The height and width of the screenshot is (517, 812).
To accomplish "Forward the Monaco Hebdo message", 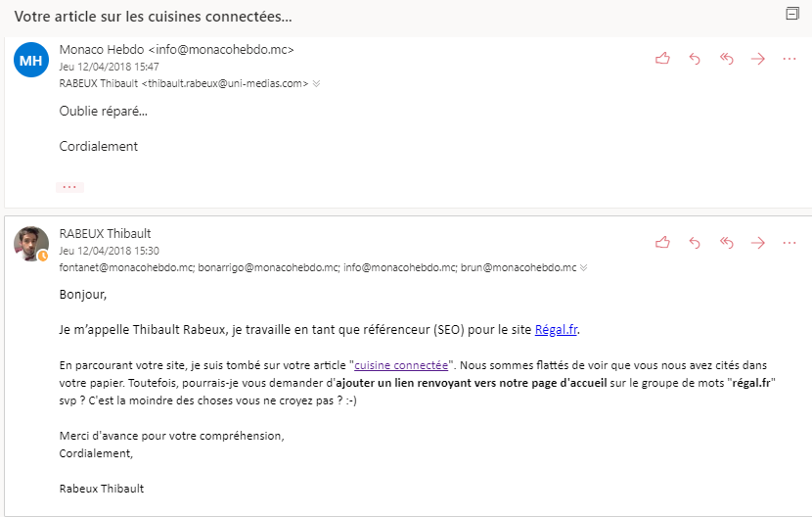I will click(757, 59).
